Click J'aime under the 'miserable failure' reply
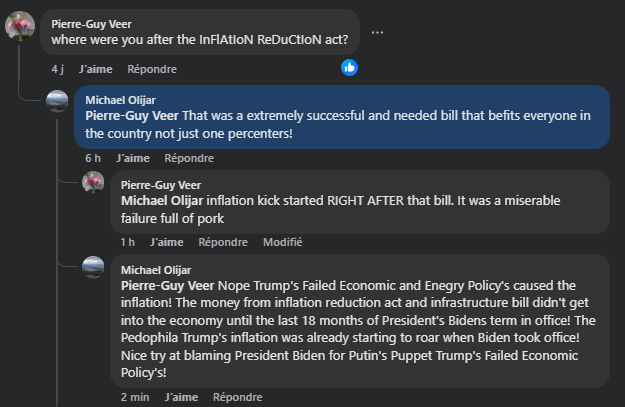The image size is (625, 407). coord(166,242)
